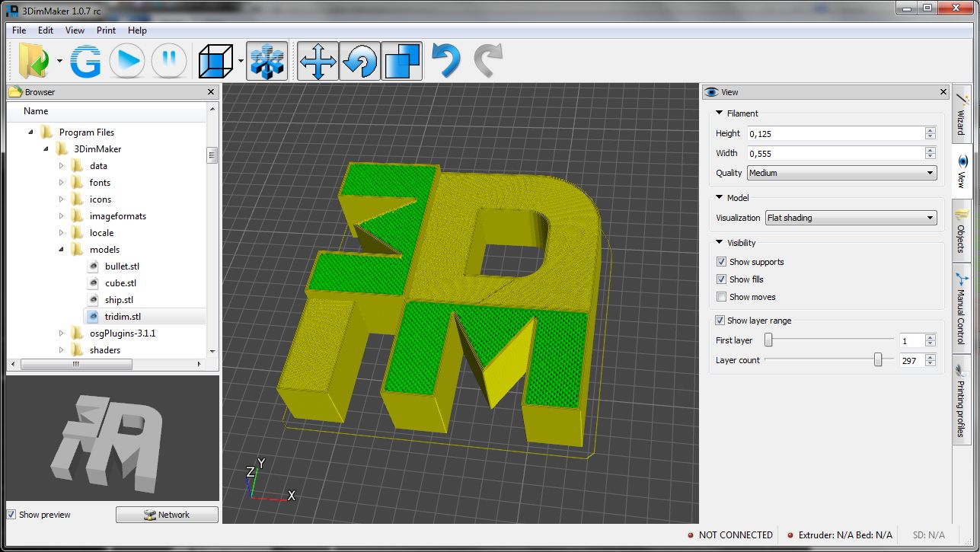Open file with the folder toolbar icon
The width and height of the screenshot is (980, 552).
point(34,61)
